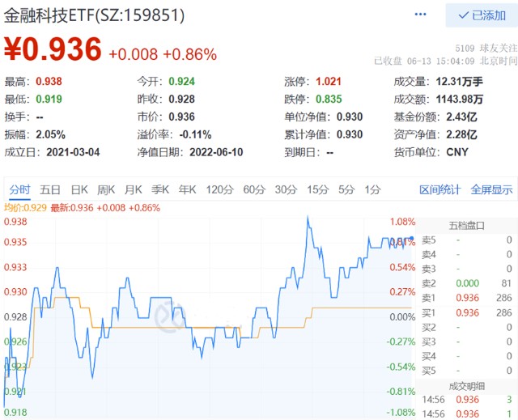Show the 年K yearly chart
518x420 pixels.
point(187,190)
